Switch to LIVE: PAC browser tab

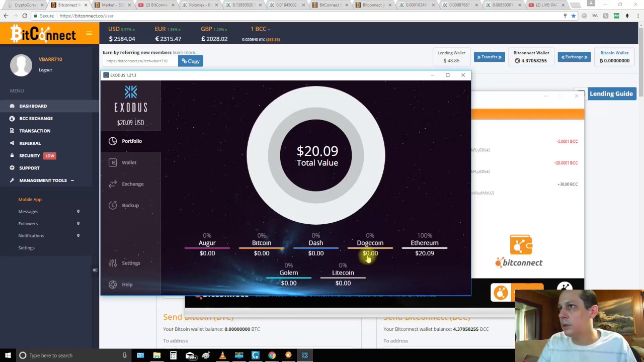pos(546,5)
